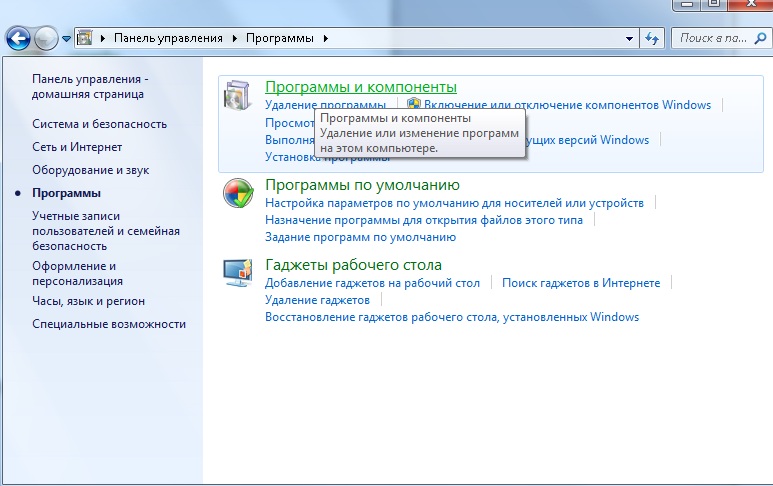Click the Control Panel icon in address bar
The height and width of the screenshot is (486, 773).
pos(85,38)
